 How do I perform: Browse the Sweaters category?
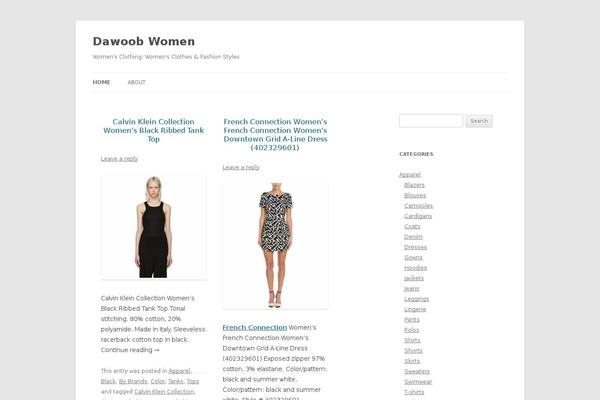(417, 371)
